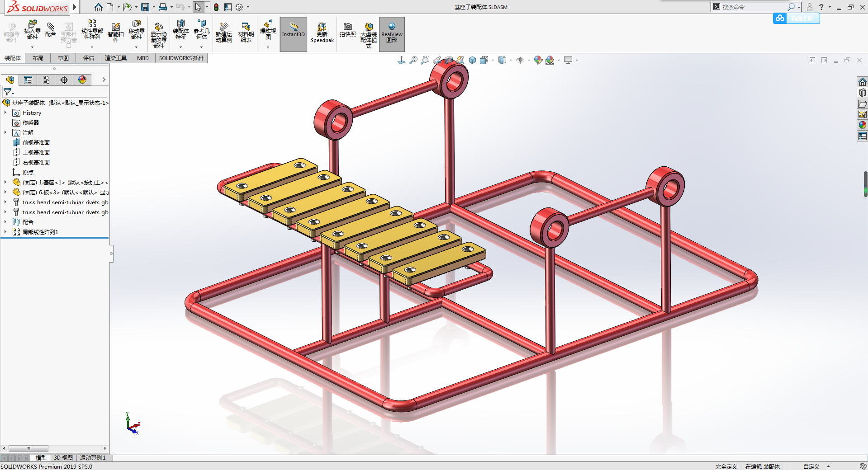Select the 前视基准面 plane
Screen dimensions: 868x470
pyautogui.click(x=36, y=142)
